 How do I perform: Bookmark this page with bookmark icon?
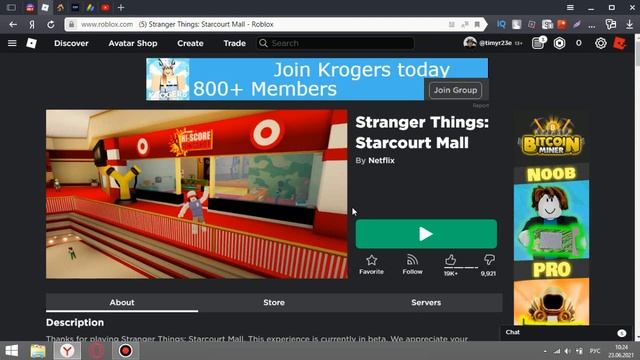[477, 24]
